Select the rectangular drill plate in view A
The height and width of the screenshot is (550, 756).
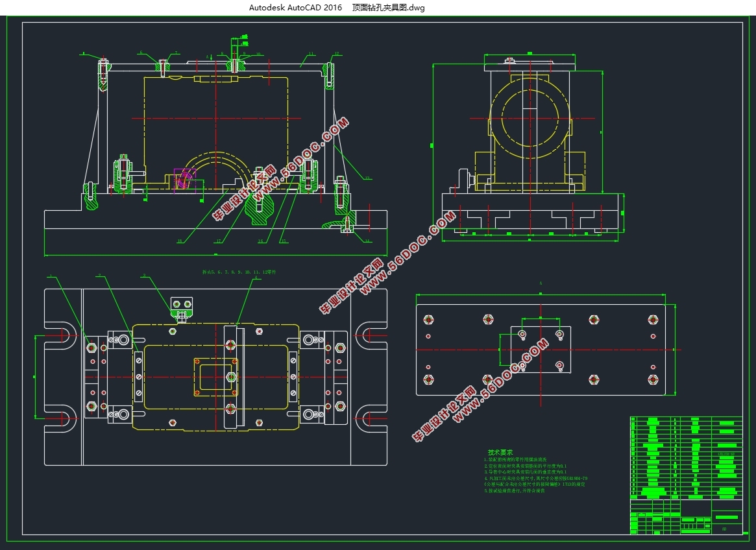541,350
